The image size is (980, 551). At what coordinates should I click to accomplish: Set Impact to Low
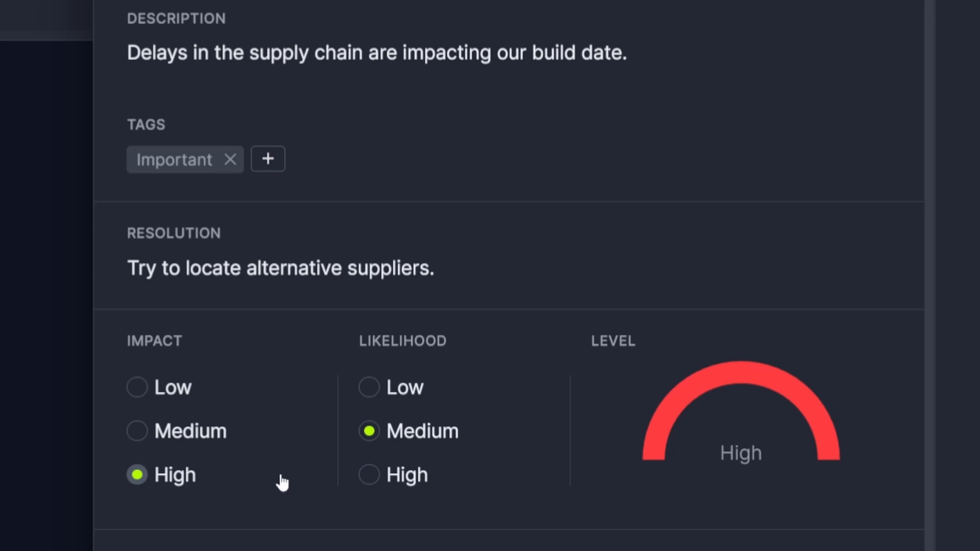pyautogui.click(x=137, y=387)
